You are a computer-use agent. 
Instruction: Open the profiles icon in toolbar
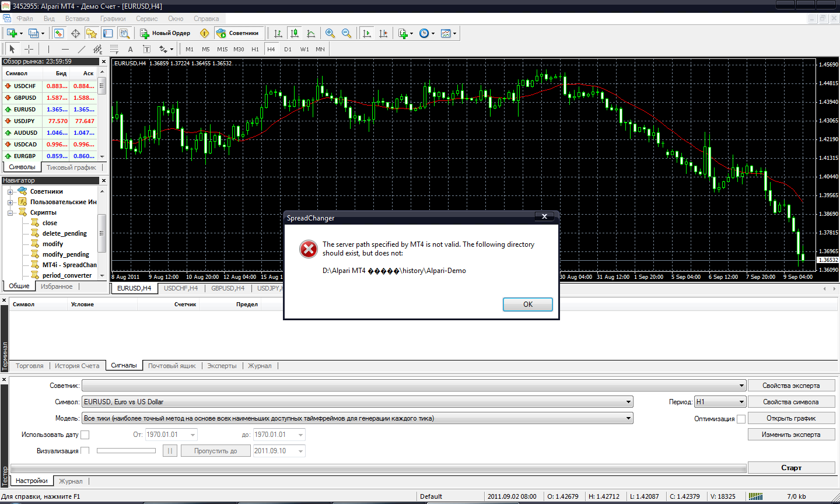click(x=34, y=33)
